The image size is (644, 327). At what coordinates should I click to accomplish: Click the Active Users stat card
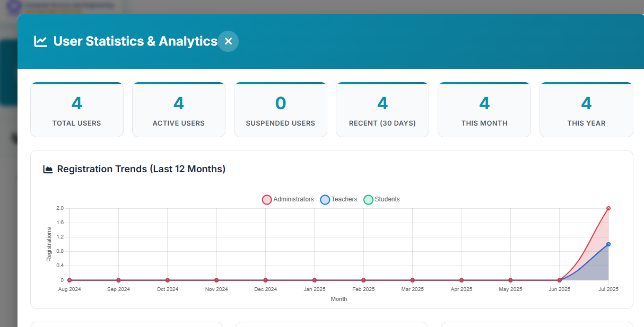tap(179, 110)
